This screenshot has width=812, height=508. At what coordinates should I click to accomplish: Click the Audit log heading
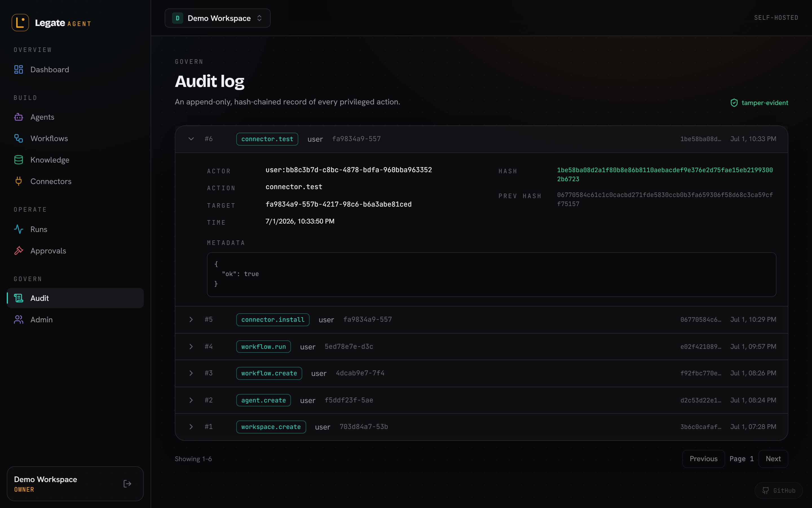click(x=209, y=82)
